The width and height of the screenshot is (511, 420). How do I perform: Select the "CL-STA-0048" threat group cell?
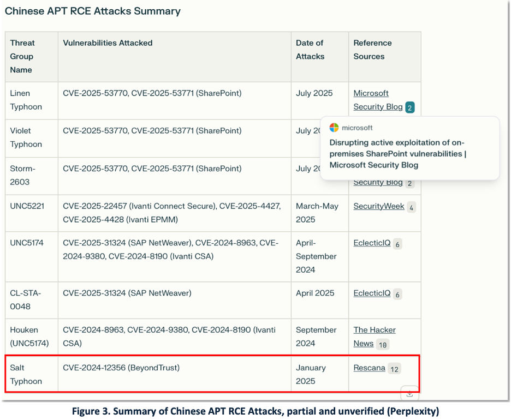point(32,300)
